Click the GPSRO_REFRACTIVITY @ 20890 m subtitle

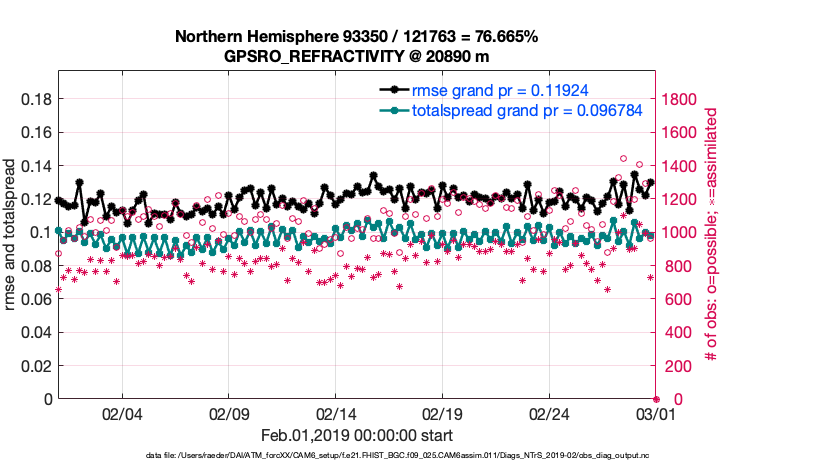pyautogui.click(x=357, y=56)
